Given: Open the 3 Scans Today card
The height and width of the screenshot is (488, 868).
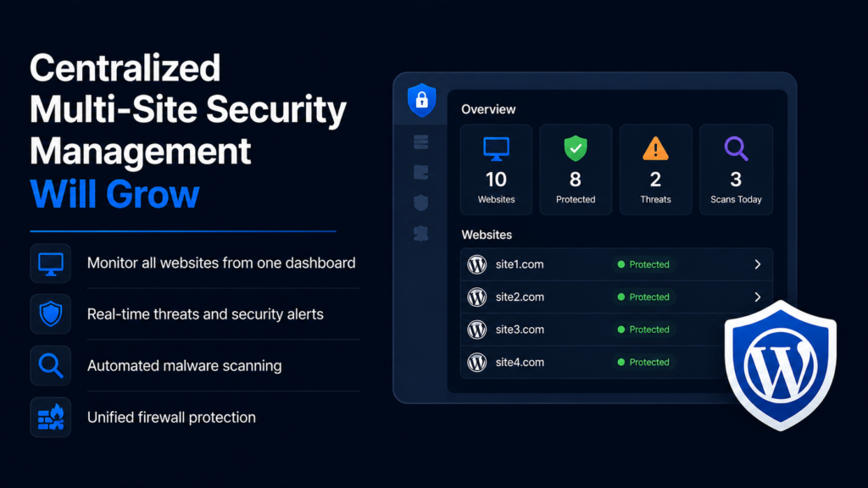Looking at the screenshot, I should 737,169.
